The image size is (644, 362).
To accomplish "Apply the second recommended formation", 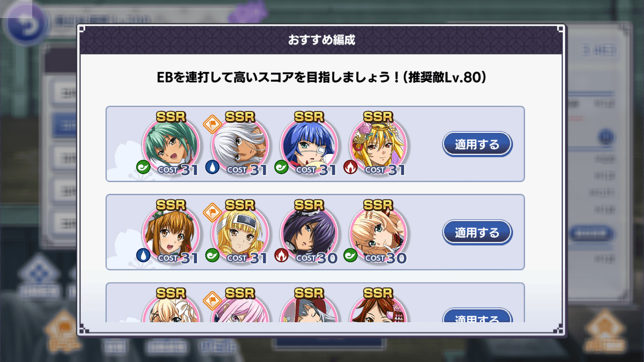I will (x=477, y=232).
